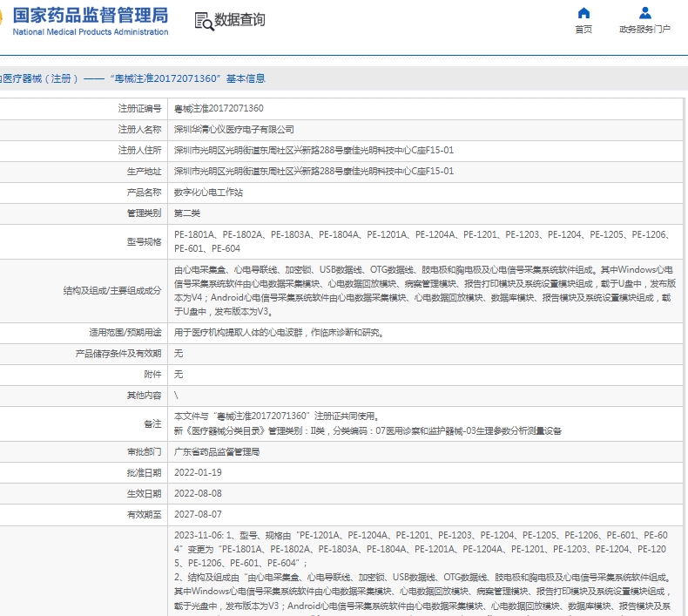
Task: Click the intended use text 用于医疗机构提取人体的心电波群
Action: tap(279, 333)
